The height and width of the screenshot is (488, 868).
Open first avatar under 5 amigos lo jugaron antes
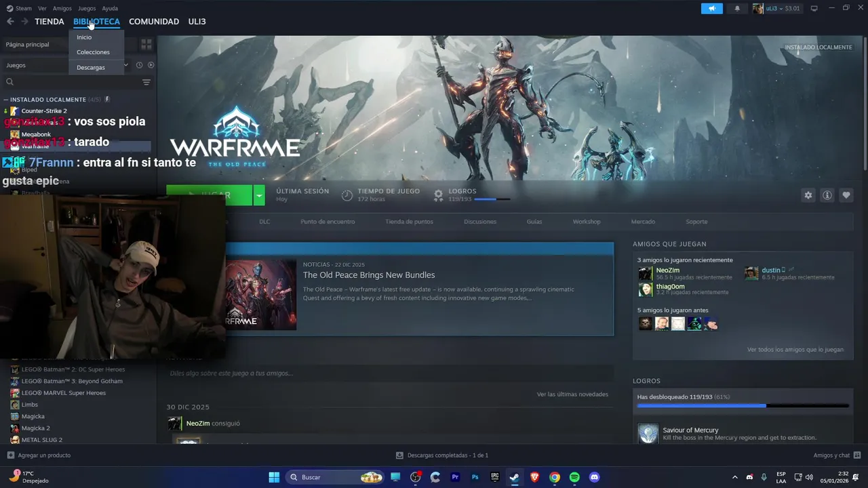(645, 324)
